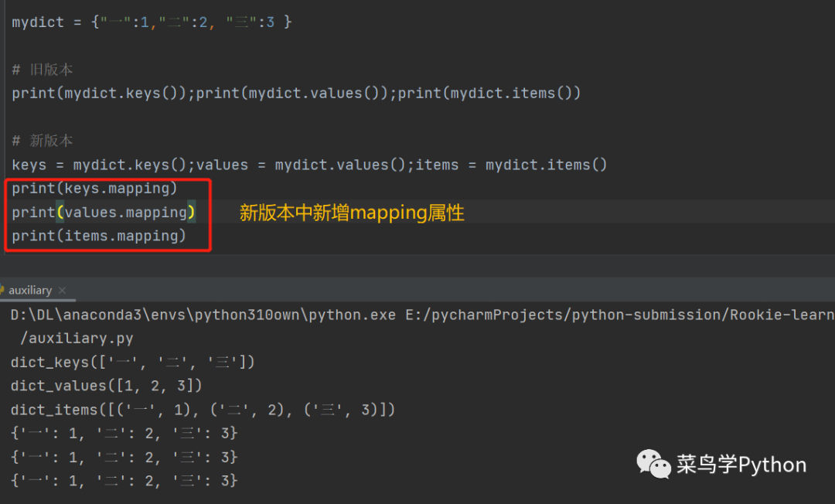Click print(mydict.keys()) statement
835x504 pixels.
[x=102, y=94]
